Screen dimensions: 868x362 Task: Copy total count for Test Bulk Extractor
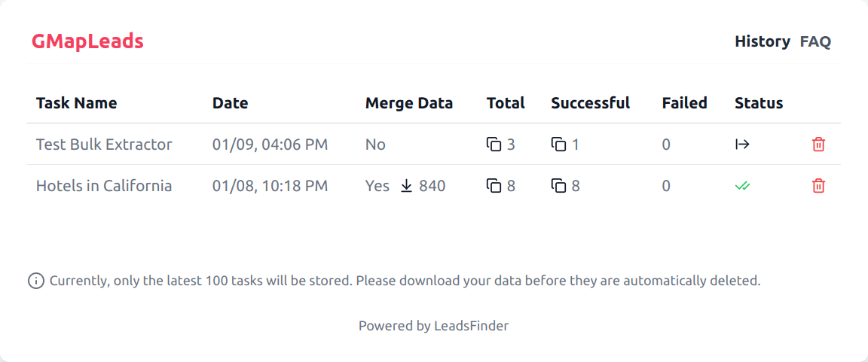pyautogui.click(x=494, y=144)
